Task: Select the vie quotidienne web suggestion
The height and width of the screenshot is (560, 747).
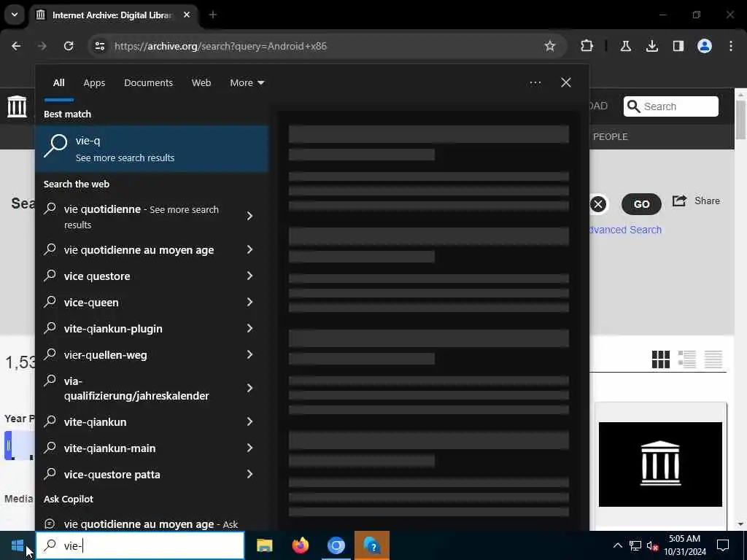Action: tap(142, 217)
